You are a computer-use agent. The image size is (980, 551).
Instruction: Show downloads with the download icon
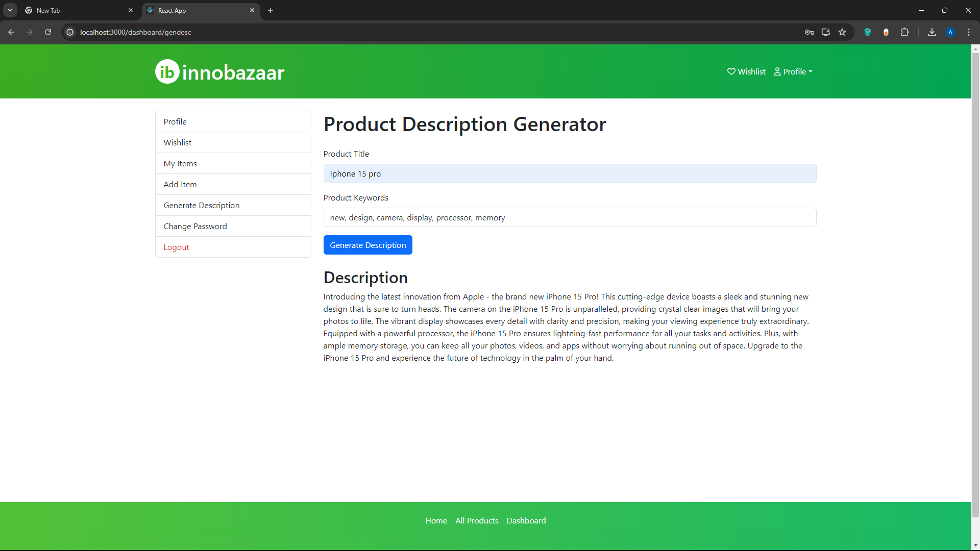click(x=932, y=32)
